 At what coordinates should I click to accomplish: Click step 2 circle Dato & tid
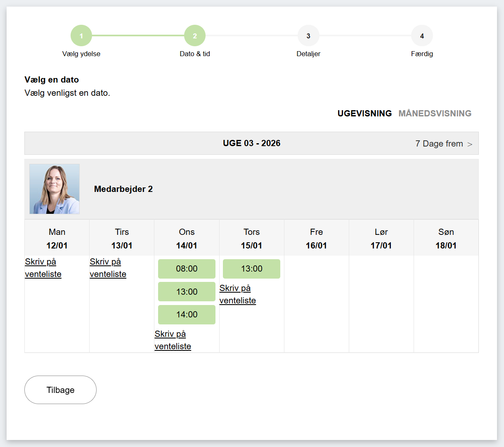tap(195, 36)
